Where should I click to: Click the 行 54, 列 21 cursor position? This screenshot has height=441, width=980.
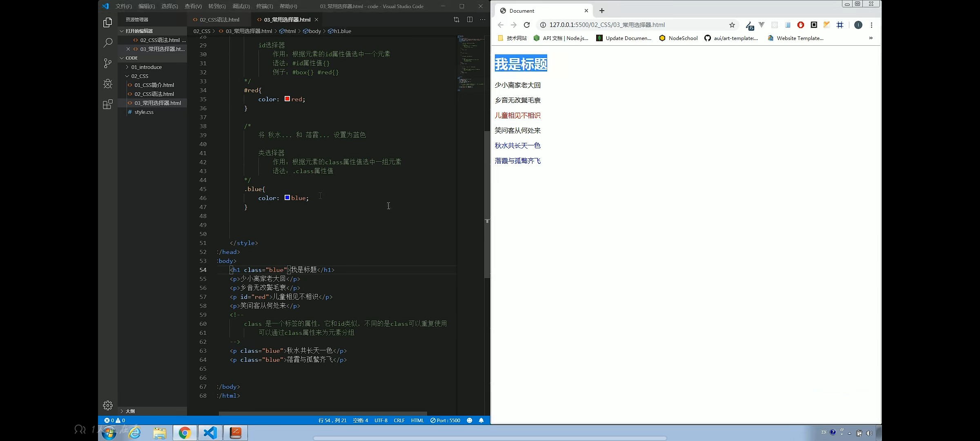pos(332,420)
